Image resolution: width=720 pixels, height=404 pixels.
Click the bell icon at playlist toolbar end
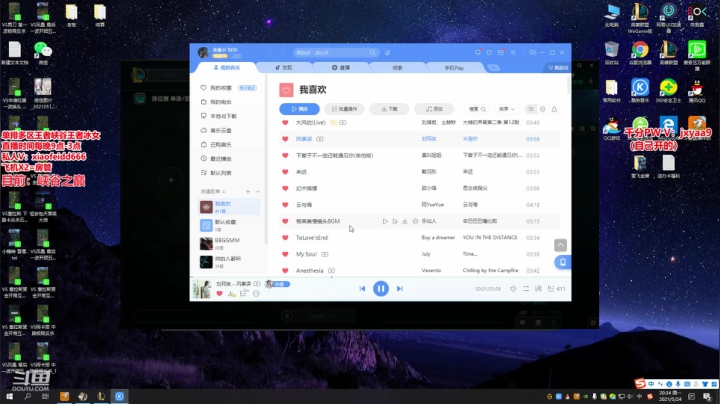point(554,109)
